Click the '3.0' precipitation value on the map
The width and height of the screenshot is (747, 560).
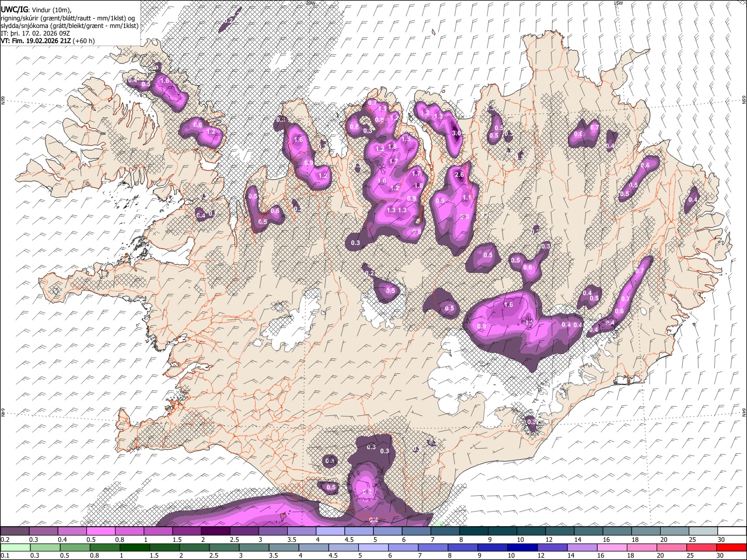pos(457,133)
